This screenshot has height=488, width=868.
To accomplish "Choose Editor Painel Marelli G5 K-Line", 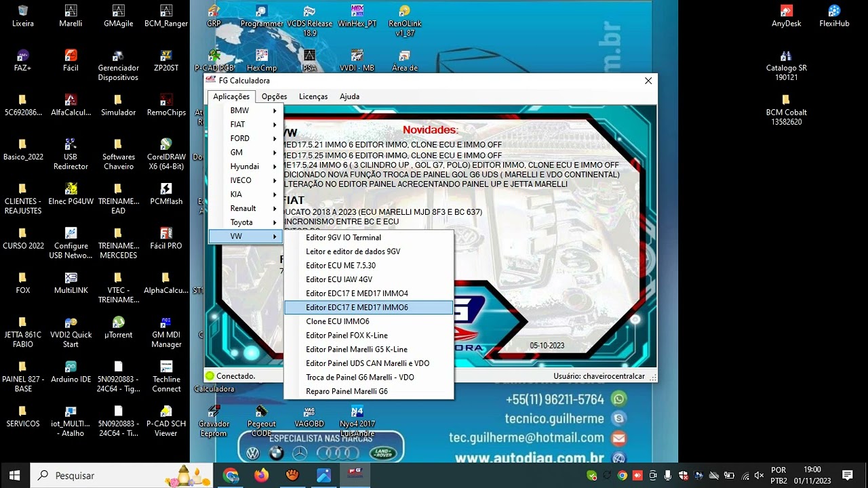I will coord(369,350).
